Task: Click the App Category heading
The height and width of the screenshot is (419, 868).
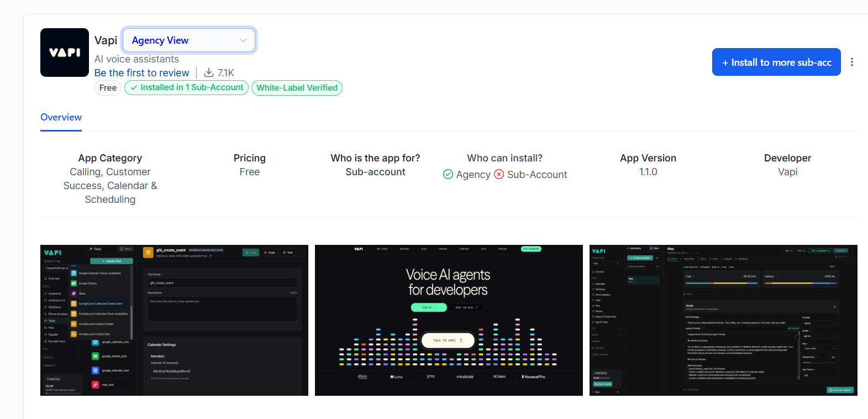Action: pos(110,158)
